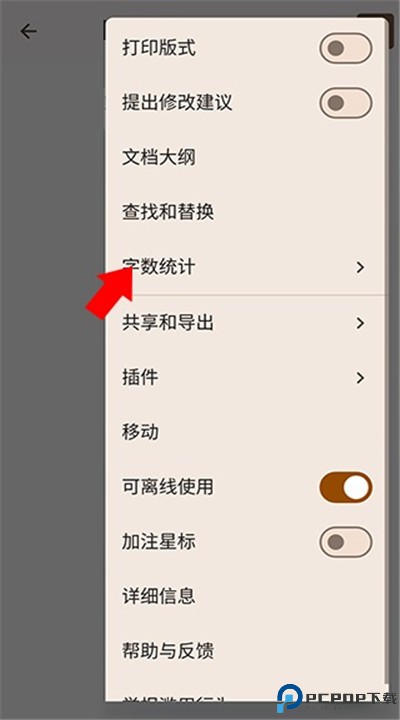Open 插件 menu entry
Viewport: 400px width, 720px height.
tap(246, 377)
